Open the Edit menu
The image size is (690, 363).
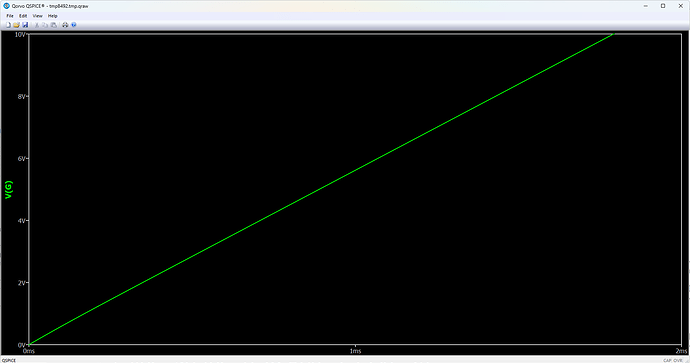pos(23,16)
